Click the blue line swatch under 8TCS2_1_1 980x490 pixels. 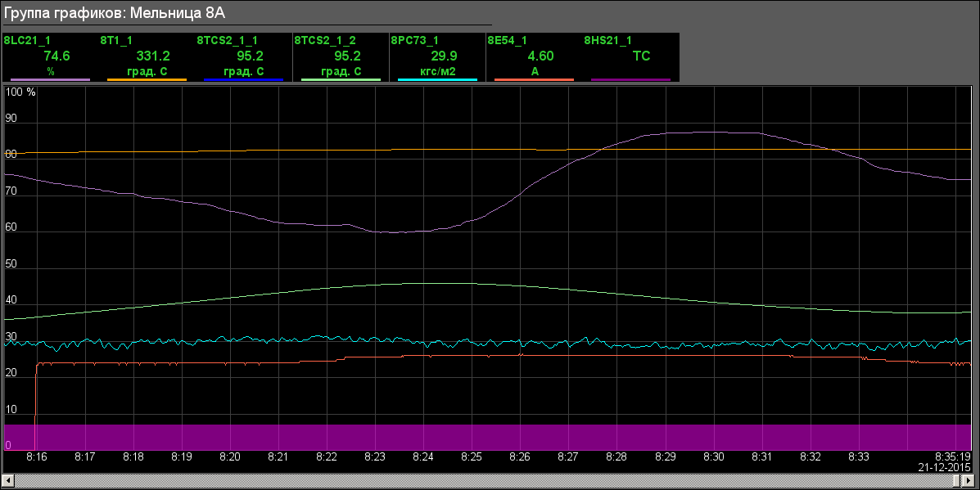[243, 79]
